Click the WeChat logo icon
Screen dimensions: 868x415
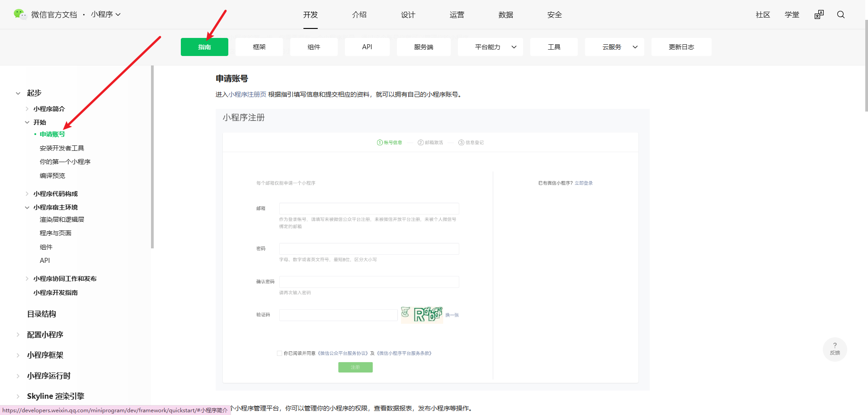[20, 14]
